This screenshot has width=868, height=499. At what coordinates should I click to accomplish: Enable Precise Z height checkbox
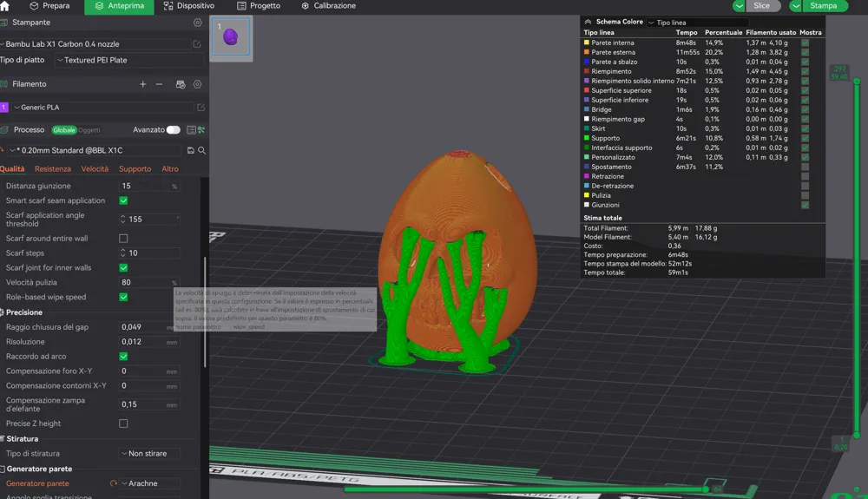[123, 423]
